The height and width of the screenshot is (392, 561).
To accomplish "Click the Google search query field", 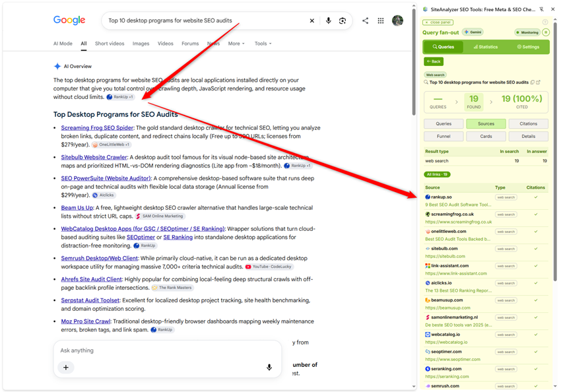I will tap(206, 20).
